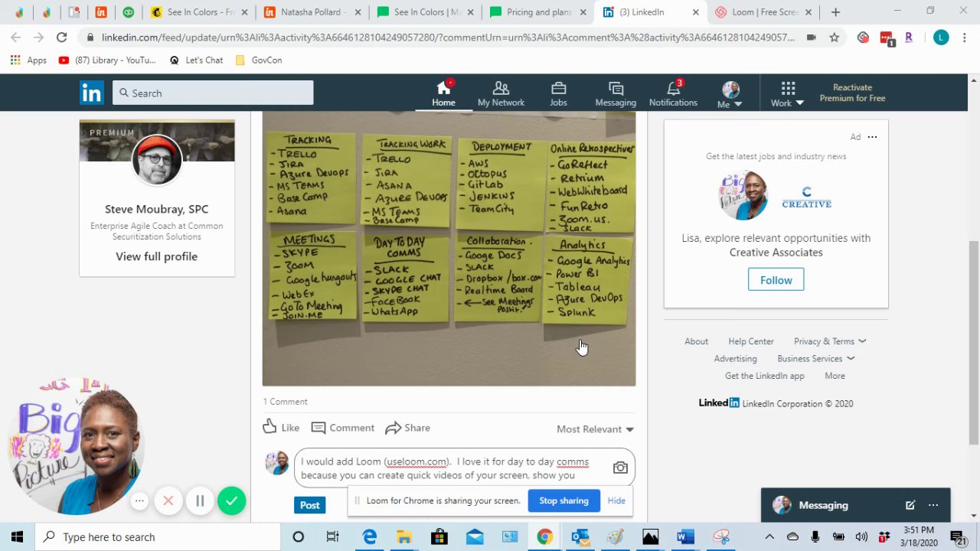Like the post
980x551 pixels.
pyautogui.click(x=281, y=428)
